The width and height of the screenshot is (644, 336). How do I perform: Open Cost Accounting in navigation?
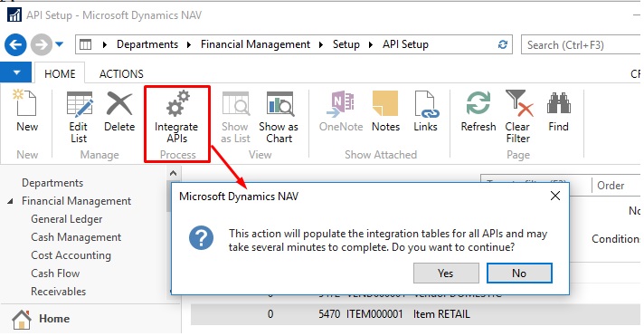tap(71, 255)
